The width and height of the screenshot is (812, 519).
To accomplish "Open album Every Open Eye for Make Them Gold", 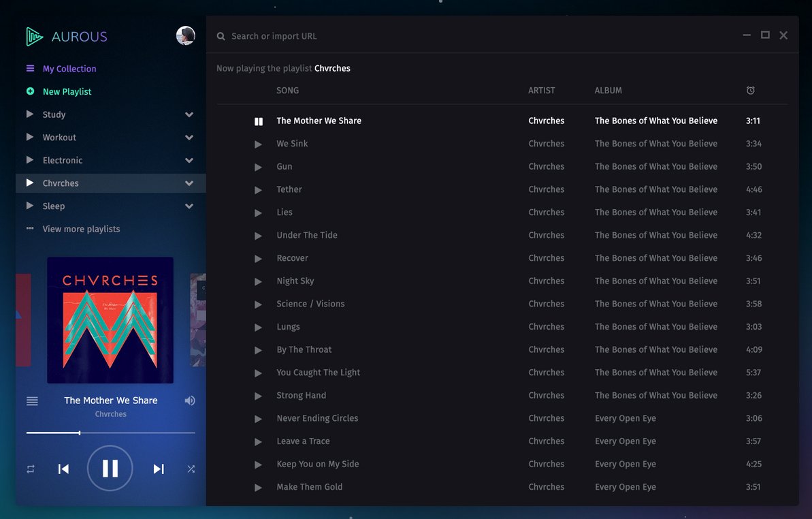I will click(x=625, y=487).
